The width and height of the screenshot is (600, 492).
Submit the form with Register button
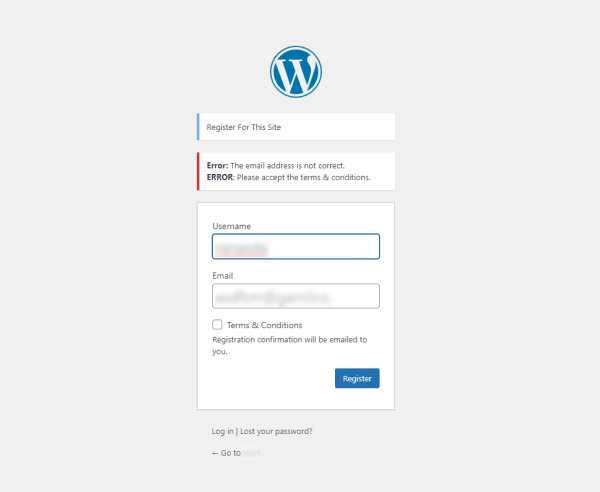[x=357, y=378]
